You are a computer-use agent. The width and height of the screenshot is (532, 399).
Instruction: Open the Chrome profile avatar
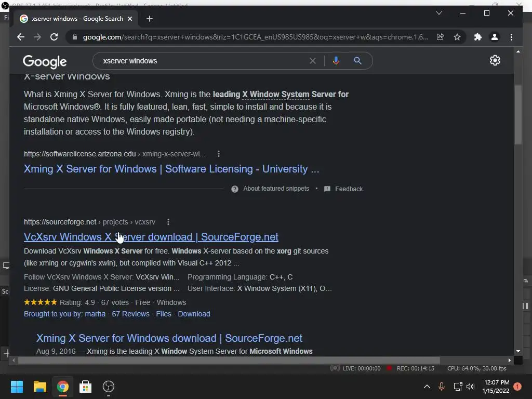(x=495, y=37)
